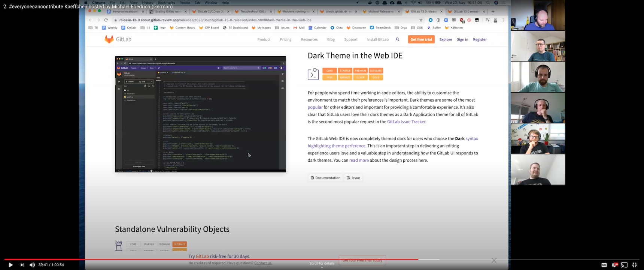Seek on the red video progress bar

[225, 259]
